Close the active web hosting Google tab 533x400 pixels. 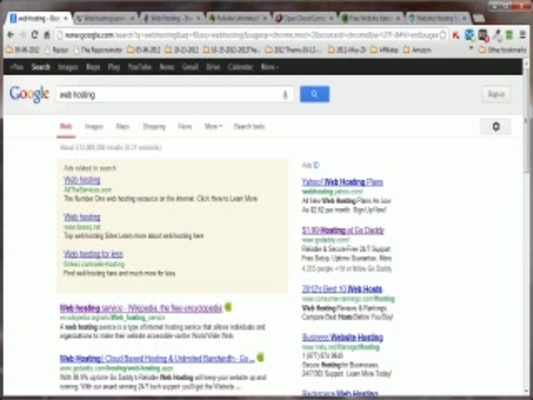pyautogui.click(x=66, y=18)
